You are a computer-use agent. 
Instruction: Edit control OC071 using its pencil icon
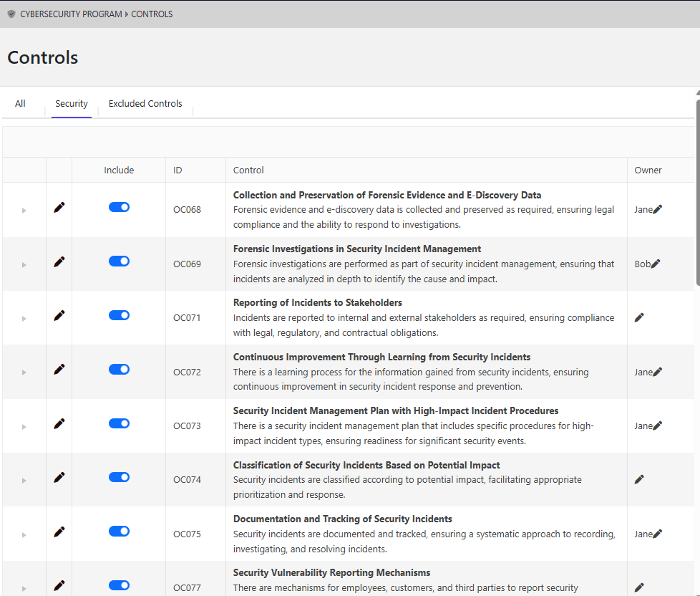(59, 315)
